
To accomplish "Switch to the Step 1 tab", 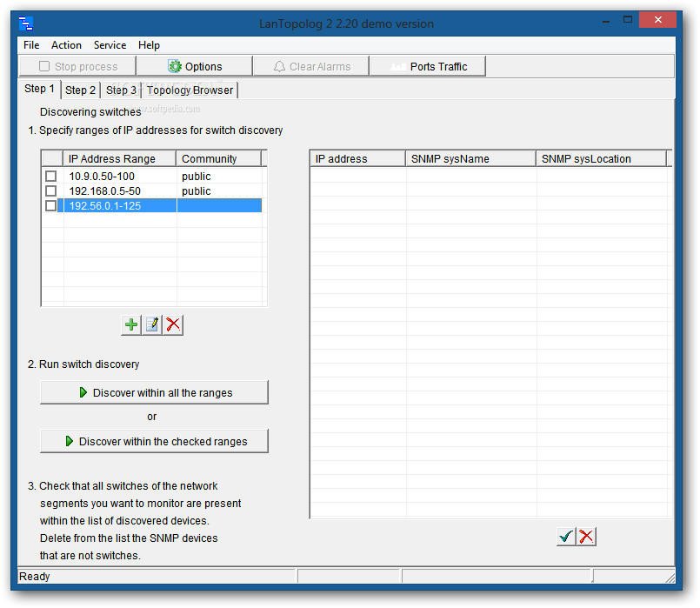I will point(39,89).
